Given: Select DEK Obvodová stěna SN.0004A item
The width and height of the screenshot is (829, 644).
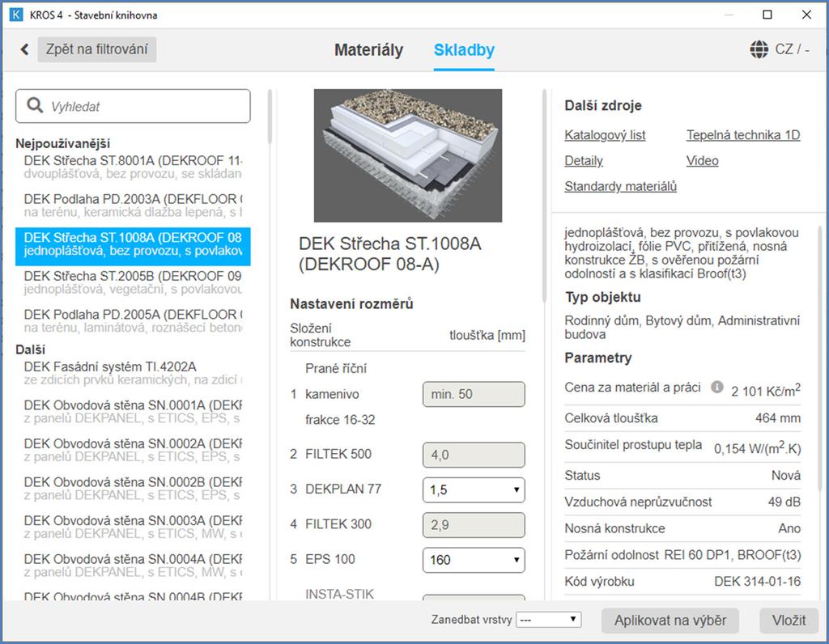Looking at the screenshot, I should (x=134, y=566).
